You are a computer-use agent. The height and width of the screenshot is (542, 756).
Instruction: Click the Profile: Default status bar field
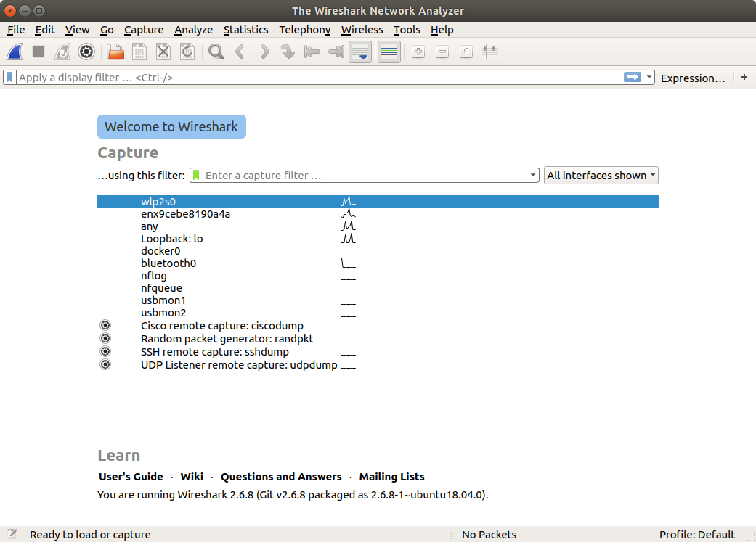tap(696, 534)
